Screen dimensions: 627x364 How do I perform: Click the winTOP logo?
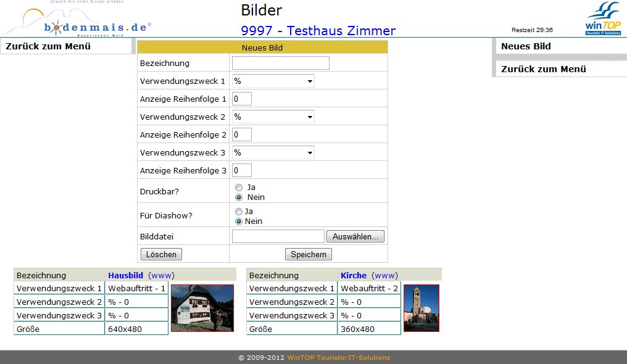(602, 19)
